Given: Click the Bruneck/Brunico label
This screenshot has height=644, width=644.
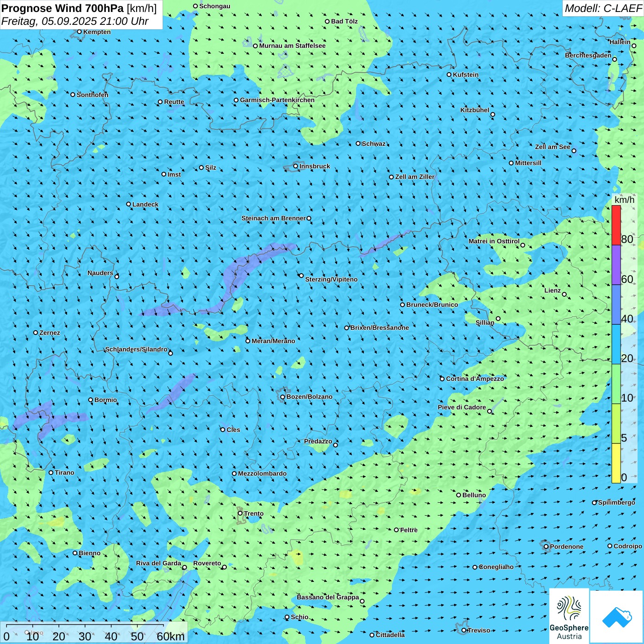Looking at the screenshot, I should point(432,305).
